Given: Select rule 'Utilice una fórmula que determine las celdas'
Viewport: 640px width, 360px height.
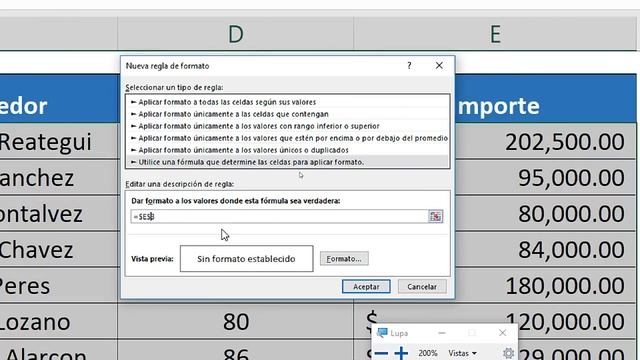Looking at the screenshot, I should pyautogui.click(x=287, y=162).
